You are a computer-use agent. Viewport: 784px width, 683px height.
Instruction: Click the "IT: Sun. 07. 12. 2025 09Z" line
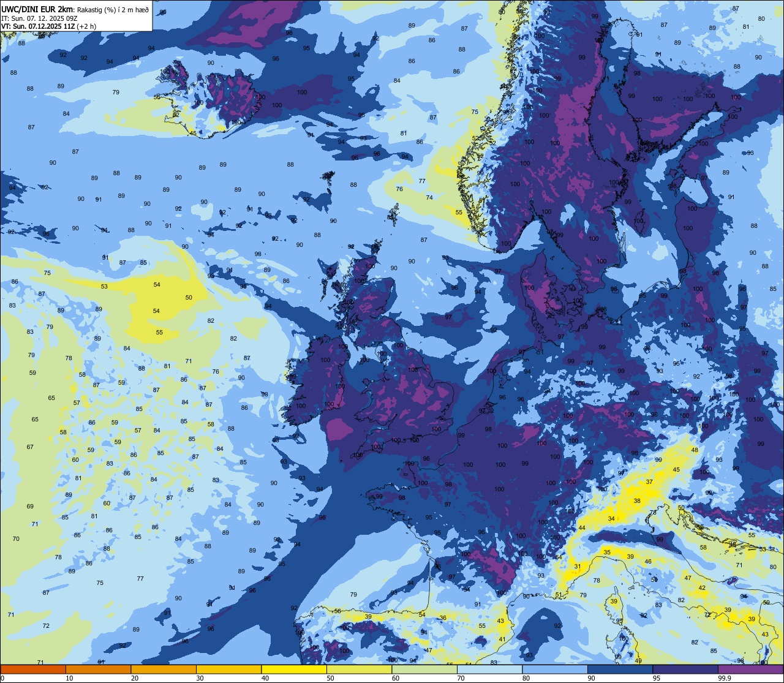click(x=39, y=18)
